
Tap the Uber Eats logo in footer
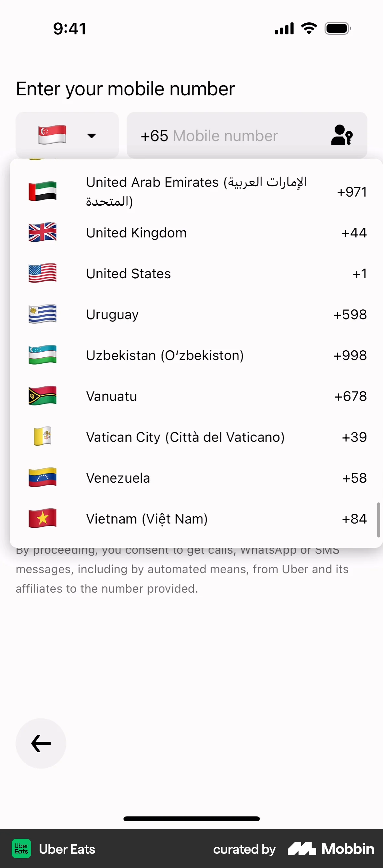(x=21, y=849)
